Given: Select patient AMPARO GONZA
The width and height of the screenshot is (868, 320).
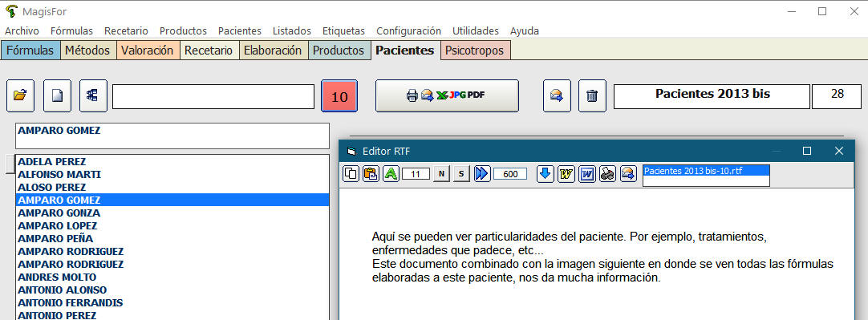Looking at the screenshot, I should (x=172, y=213).
